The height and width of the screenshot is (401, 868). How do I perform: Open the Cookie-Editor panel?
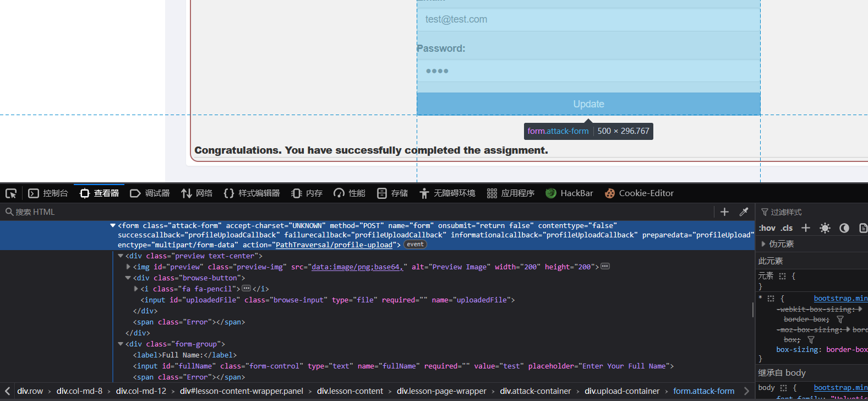point(639,193)
